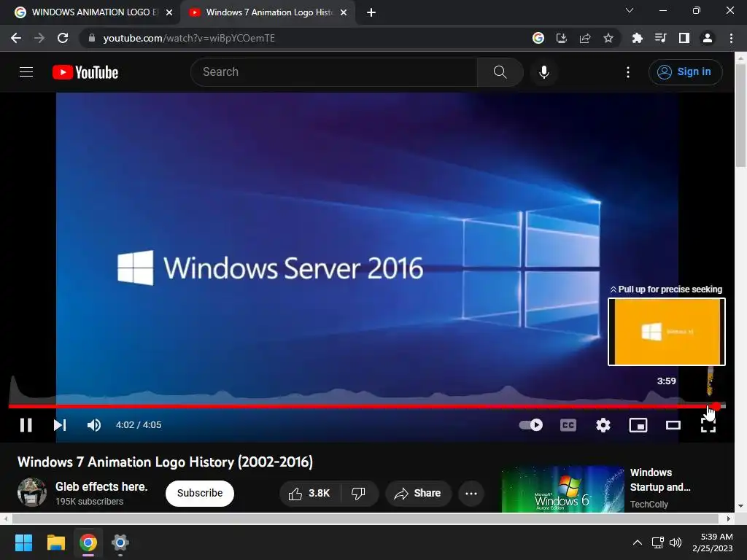Reload the current page
This screenshot has width=747, height=560.
pos(63,38)
